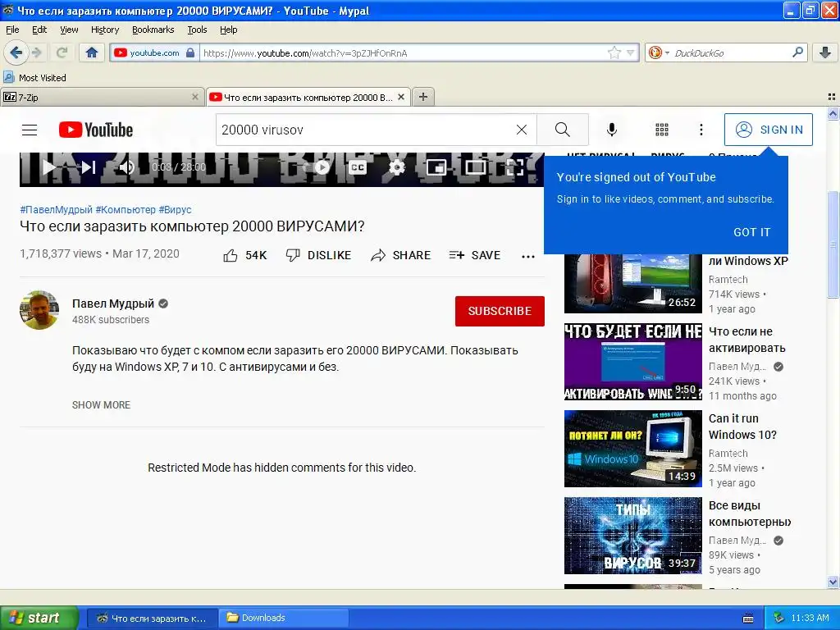This screenshot has width=840, height=630.
Task: Click the browser Back arrow button
Action: (x=16, y=52)
